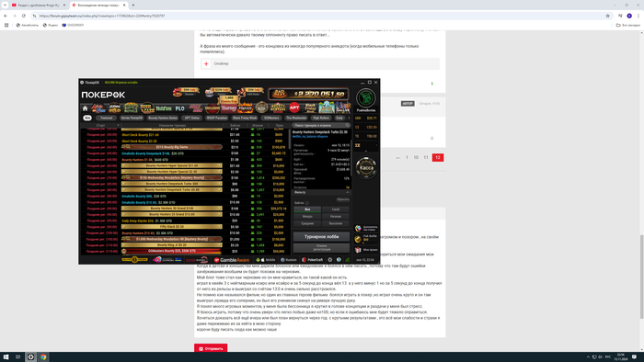Open the red APT icon
The image size is (644, 362).
[294, 107]
